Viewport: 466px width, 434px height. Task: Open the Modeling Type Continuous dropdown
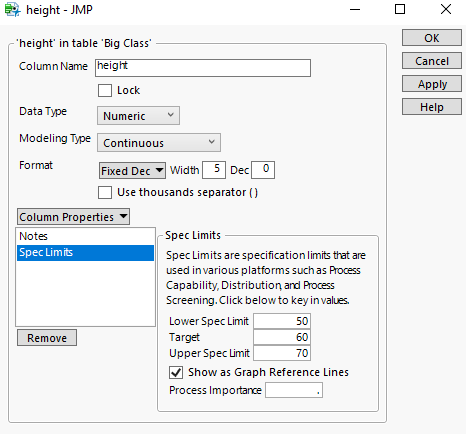159,143
